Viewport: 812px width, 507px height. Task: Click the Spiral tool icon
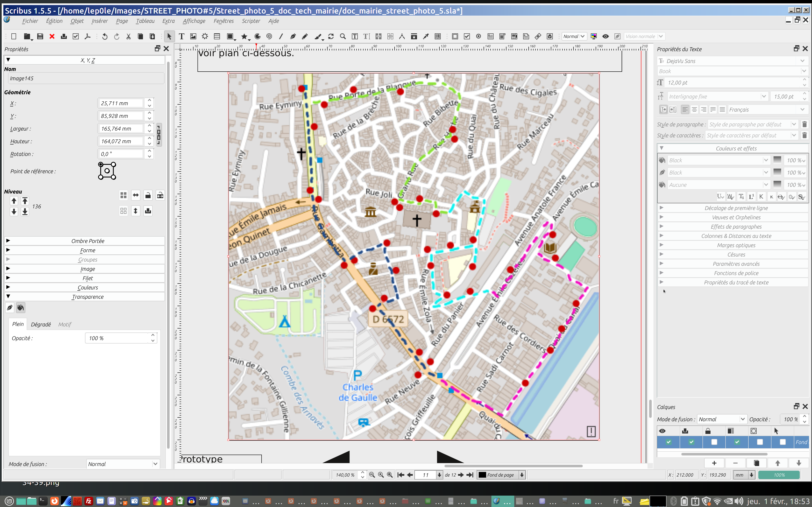(x=269, y=36)
